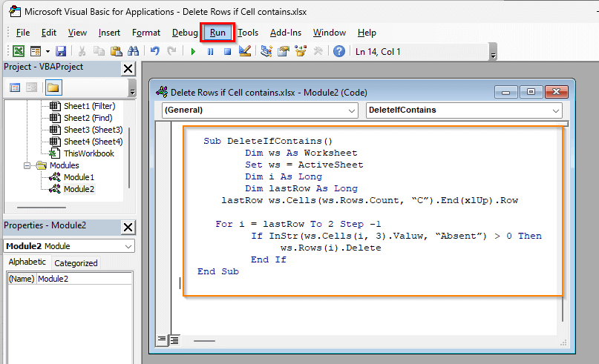Screen dimensions: 599x364
Task: Toggle Design Mode icon
Action: click(246, 51)
